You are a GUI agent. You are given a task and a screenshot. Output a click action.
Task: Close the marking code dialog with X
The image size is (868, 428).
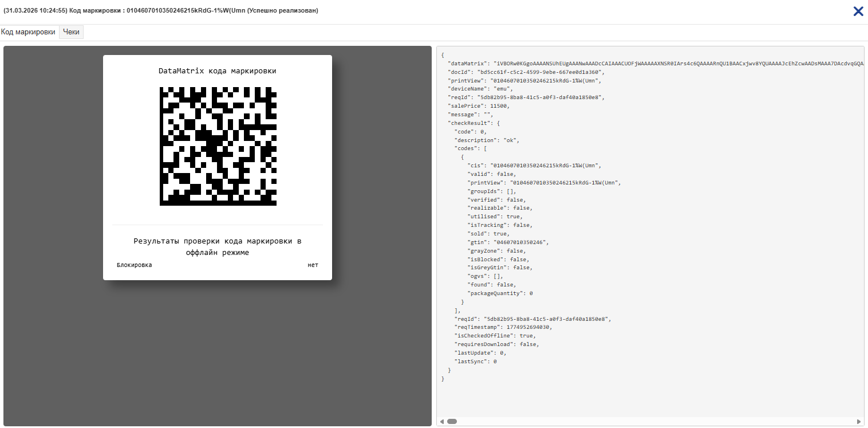coord(858,11)
